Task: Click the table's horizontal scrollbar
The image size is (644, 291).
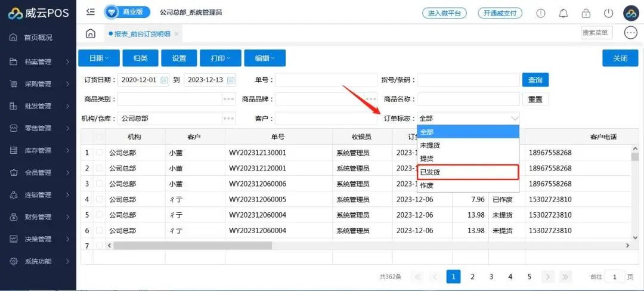Action: [192, 246]
